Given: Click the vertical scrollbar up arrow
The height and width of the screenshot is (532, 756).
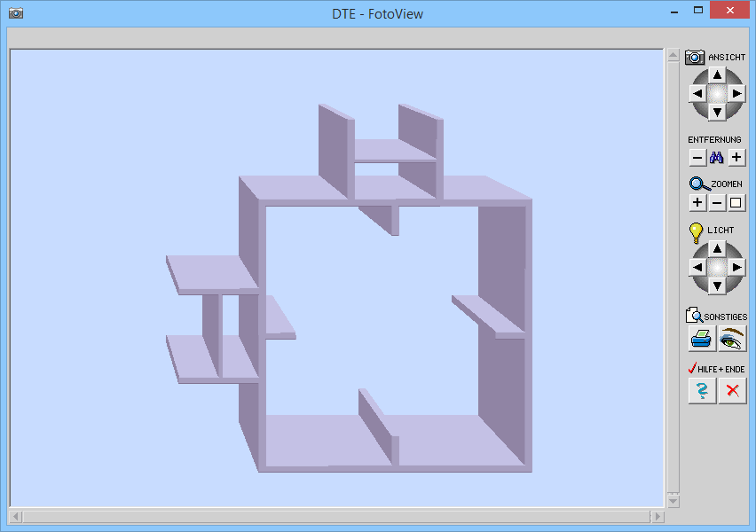Looking at the screenshot, I should [x=673, y=57].
